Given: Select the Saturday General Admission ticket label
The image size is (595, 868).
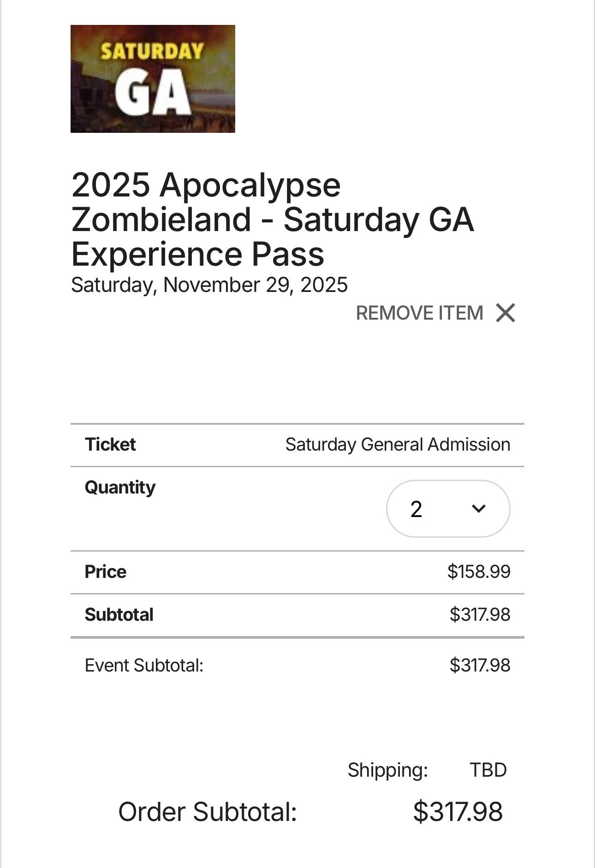Looking at the screenshot, I should 397,444.
